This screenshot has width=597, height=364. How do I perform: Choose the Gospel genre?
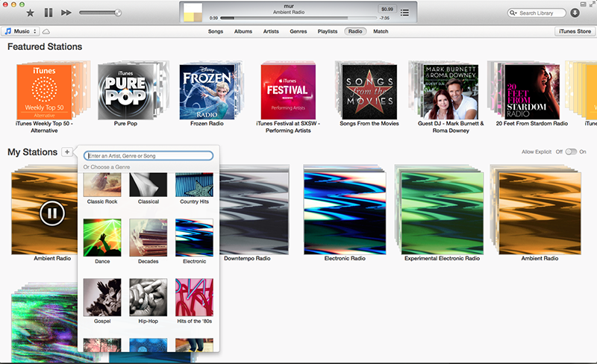click(102, 298)
